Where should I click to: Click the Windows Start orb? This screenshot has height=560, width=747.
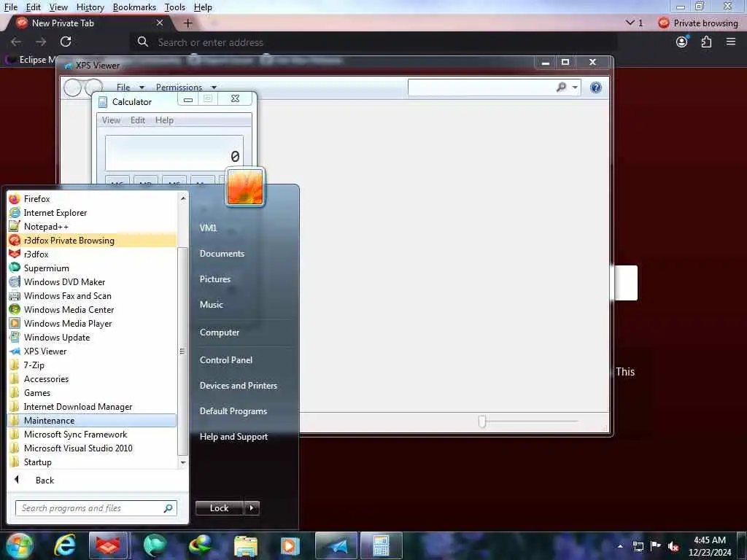(x=19, y=545)
